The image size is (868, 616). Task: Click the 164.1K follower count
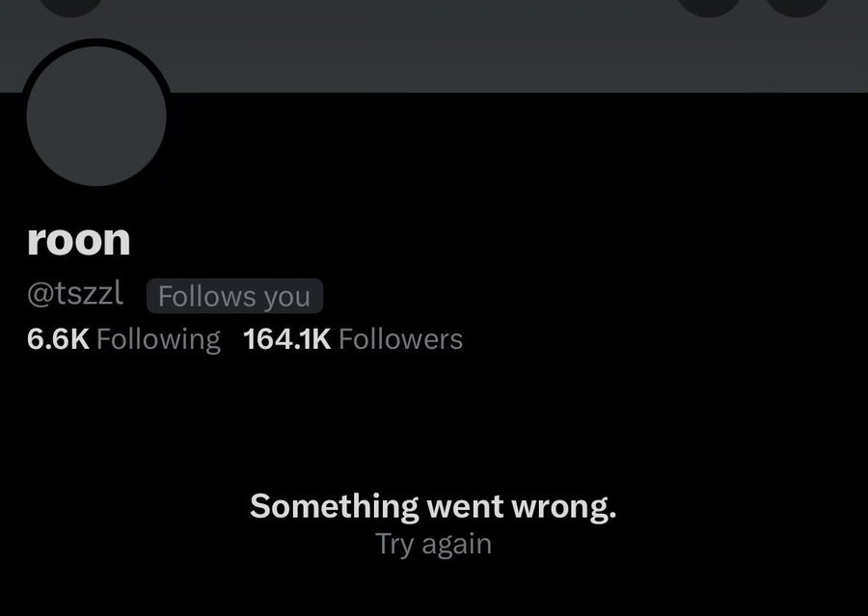[x=287, y=338]
